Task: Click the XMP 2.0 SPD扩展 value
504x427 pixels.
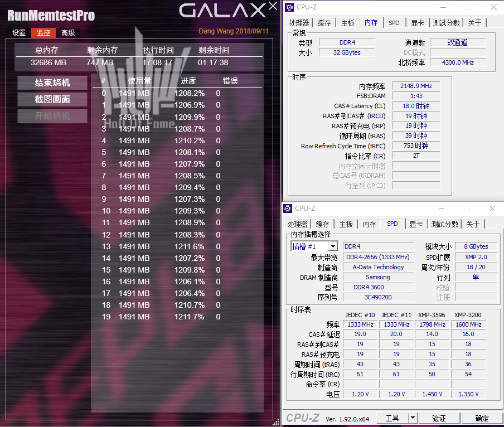Action: (476, 257)
